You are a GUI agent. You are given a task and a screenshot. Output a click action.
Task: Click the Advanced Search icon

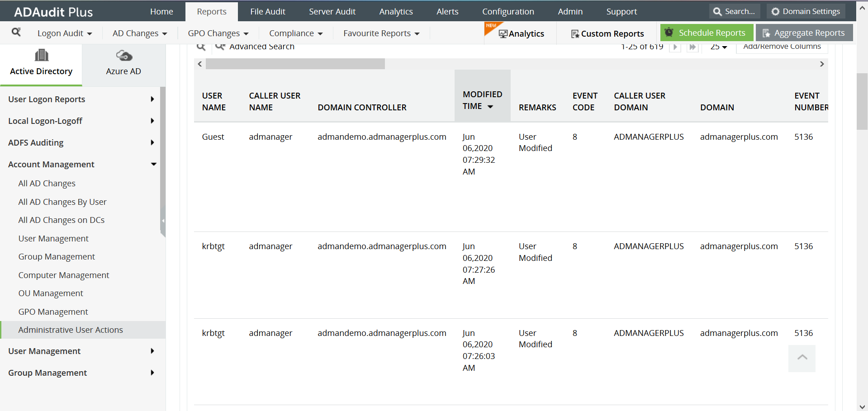point(220,47)
